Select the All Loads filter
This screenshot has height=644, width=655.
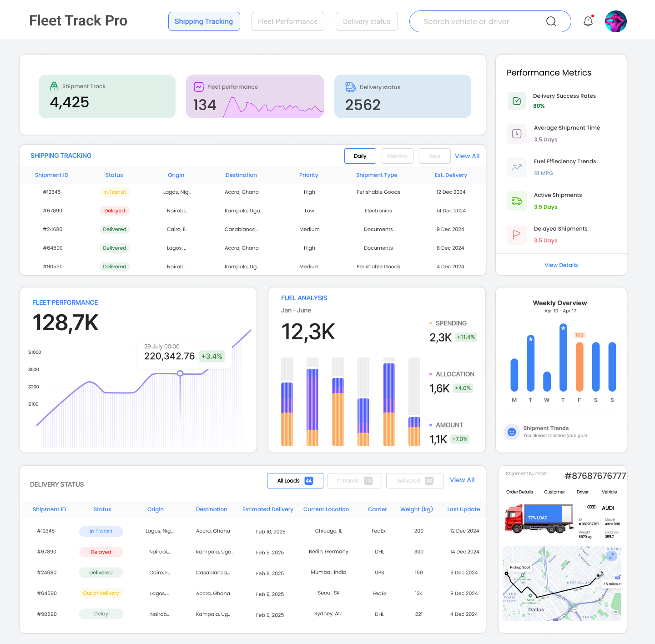pyautogui.click(x=295, y=480)
